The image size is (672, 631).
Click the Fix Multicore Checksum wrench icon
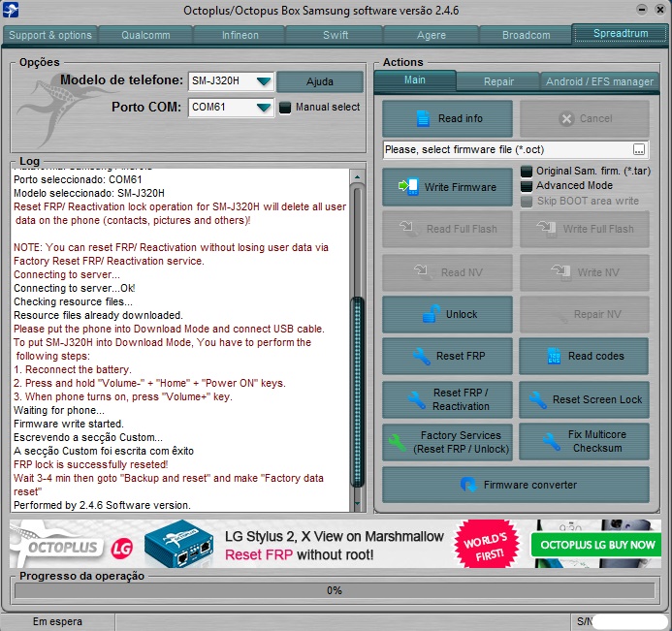pyautogui.click(x=551, y=442)
